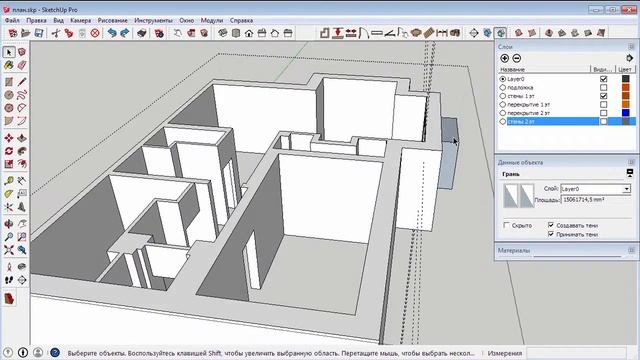
Task: Switch to Iso view icon
Action: (222, 33)
